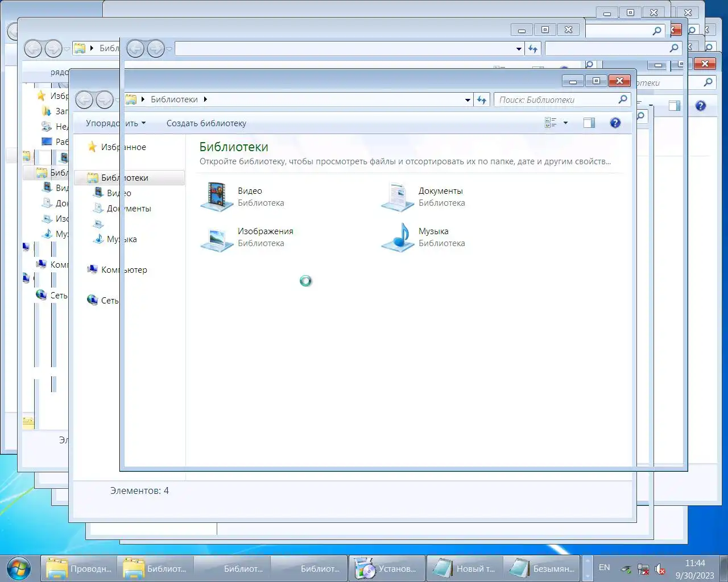Switch to Новый т... Notepad taskbar button
The height and width of the screenshot is (582, 728).
pos(464,568)
